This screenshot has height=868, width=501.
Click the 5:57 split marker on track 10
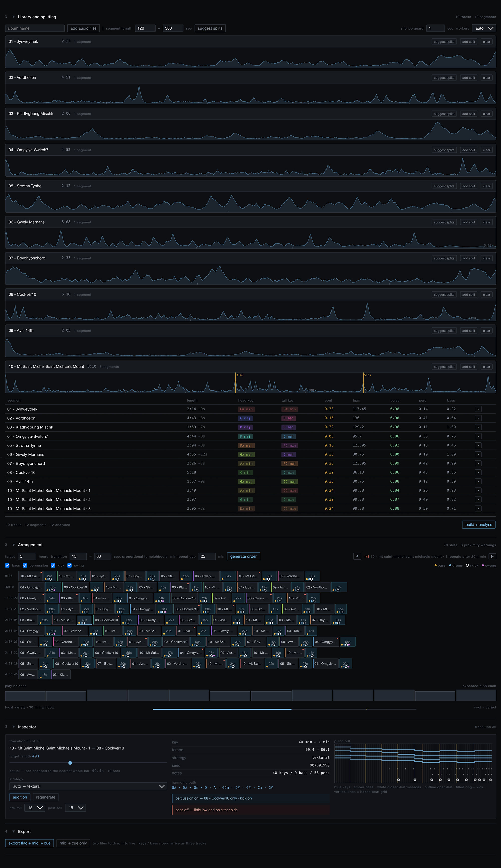click(364, 383)
